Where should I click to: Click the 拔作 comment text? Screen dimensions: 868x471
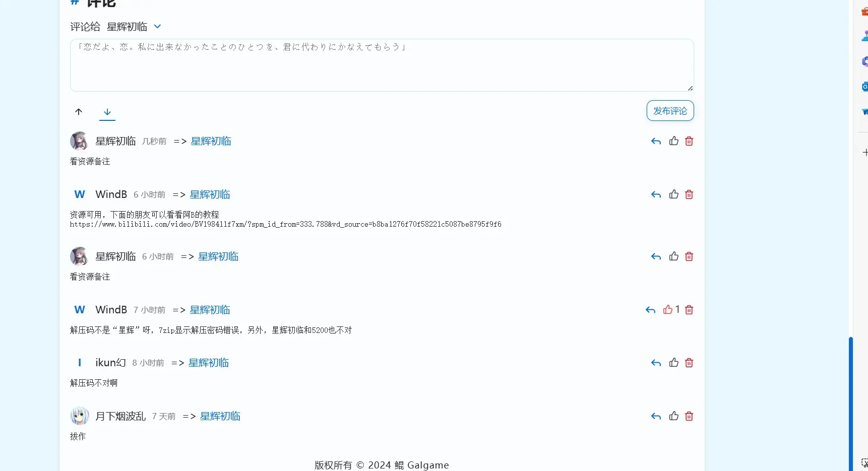pos(78,437)
